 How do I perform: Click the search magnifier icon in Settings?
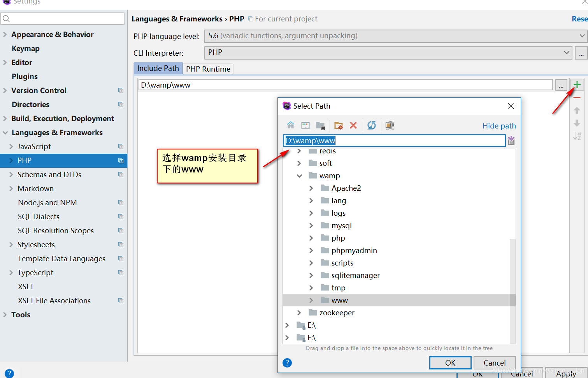pyautogui.click(x=6, y=19)
